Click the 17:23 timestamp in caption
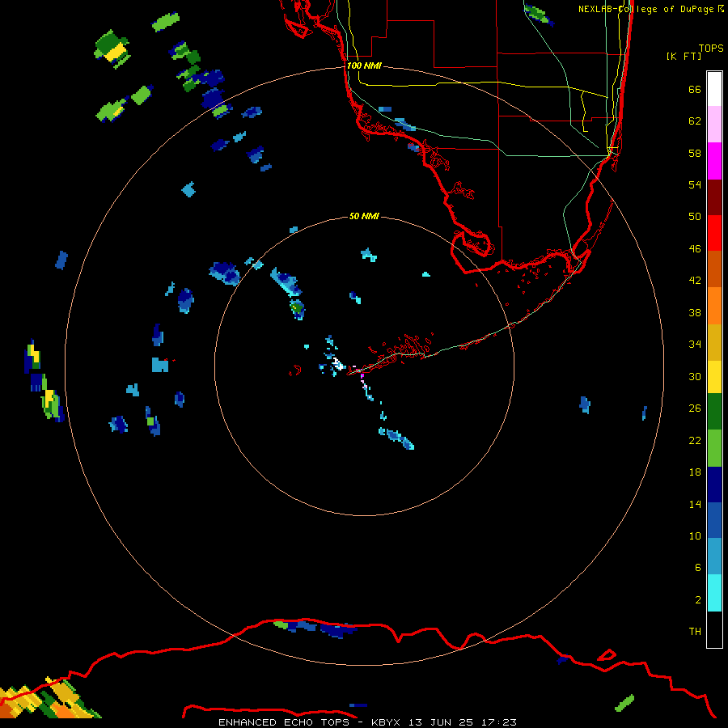The image size is (728, 728). (499, 722)
